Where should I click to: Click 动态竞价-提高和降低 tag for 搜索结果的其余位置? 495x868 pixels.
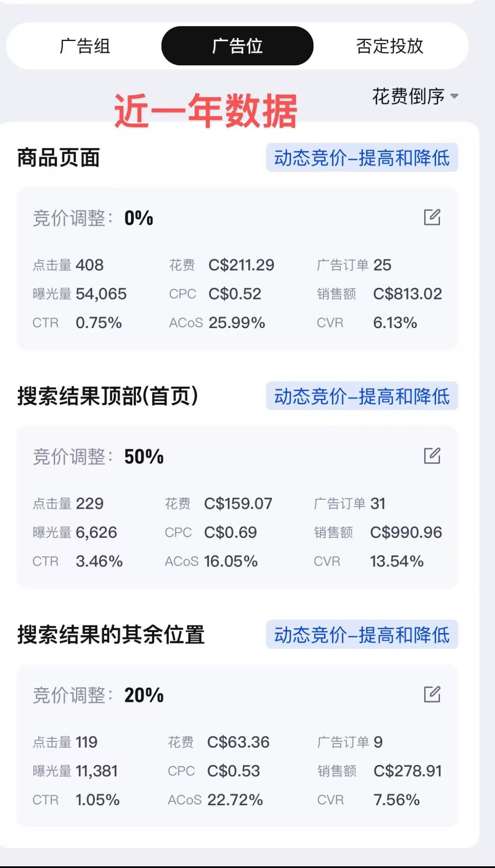point(362,635)
